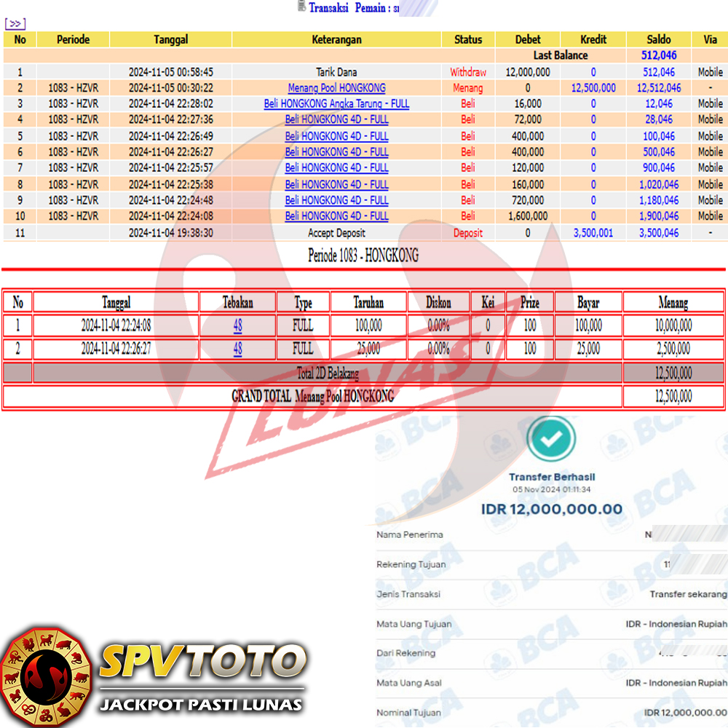Click the transaction icon beside Transaksi Pemain
This screenshot has width=728, height=728.
pos(301,7)
